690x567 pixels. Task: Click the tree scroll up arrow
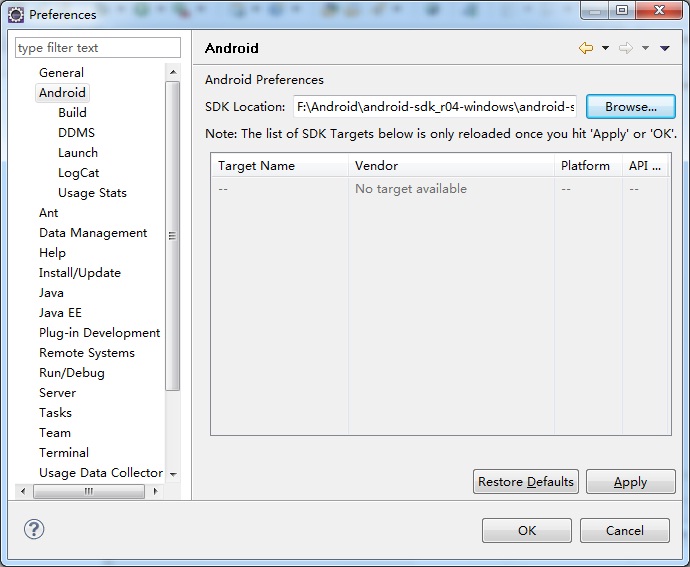click(x=173, y=72)
